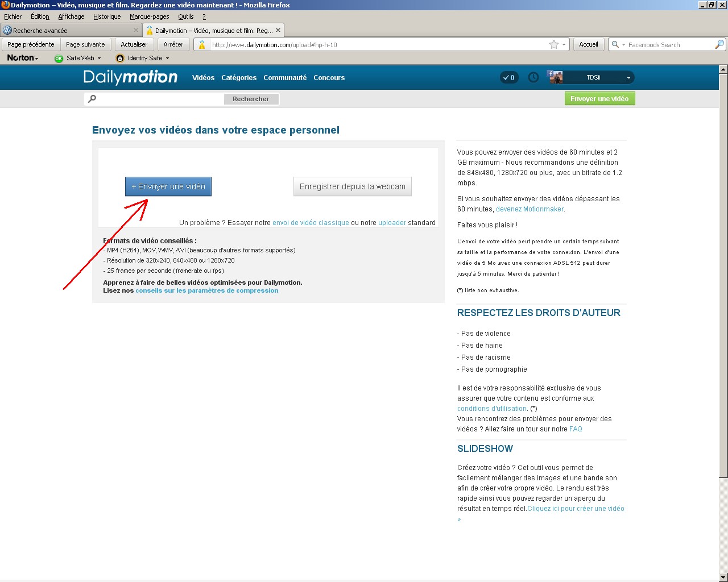
Task: Click the Page précédente button
Action: [31, 44]
